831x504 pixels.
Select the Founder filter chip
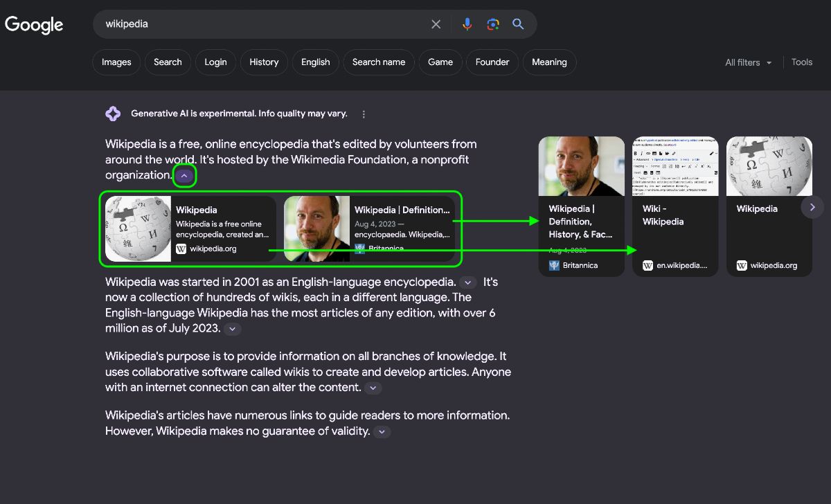pyautogui.click(x=492, y=62)
